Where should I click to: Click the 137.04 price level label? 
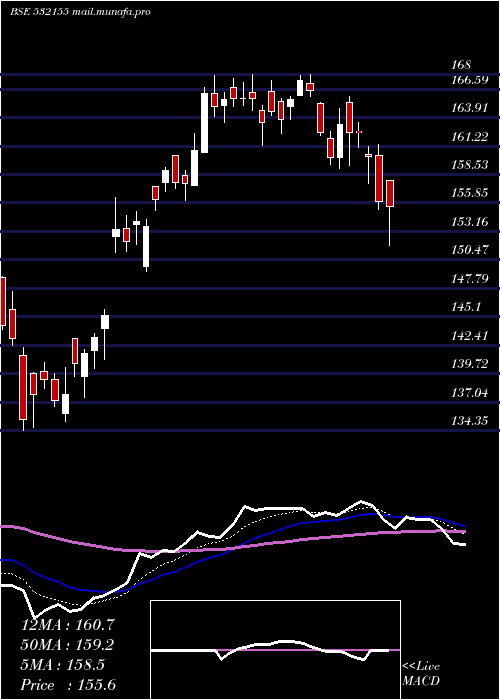[469, 393]
